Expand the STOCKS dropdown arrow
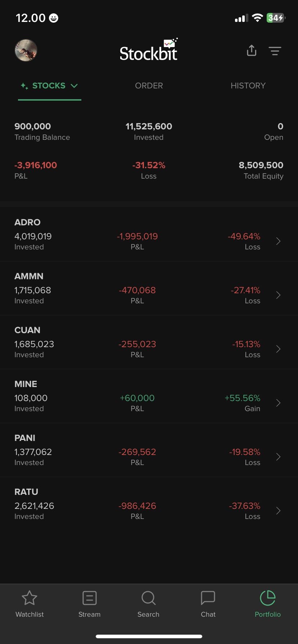Screen dimensions: 298x644 [x=74, y=86]
